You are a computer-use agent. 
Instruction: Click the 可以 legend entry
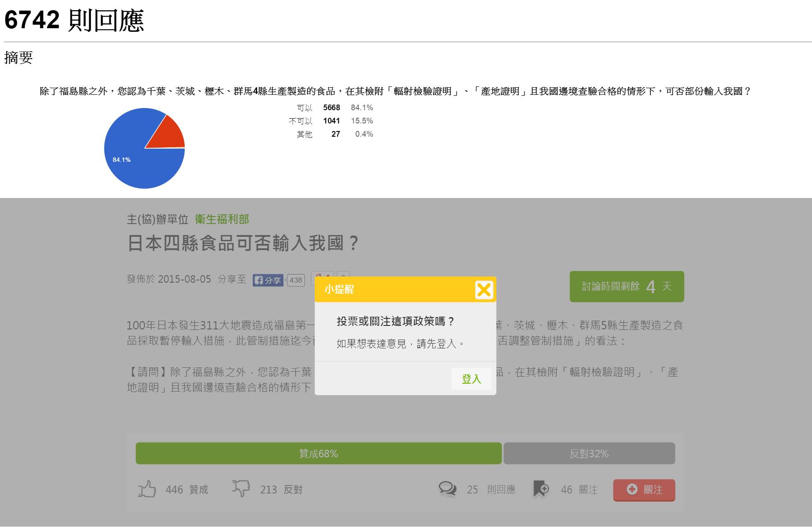pyautogui.click(x=304, y=108)
